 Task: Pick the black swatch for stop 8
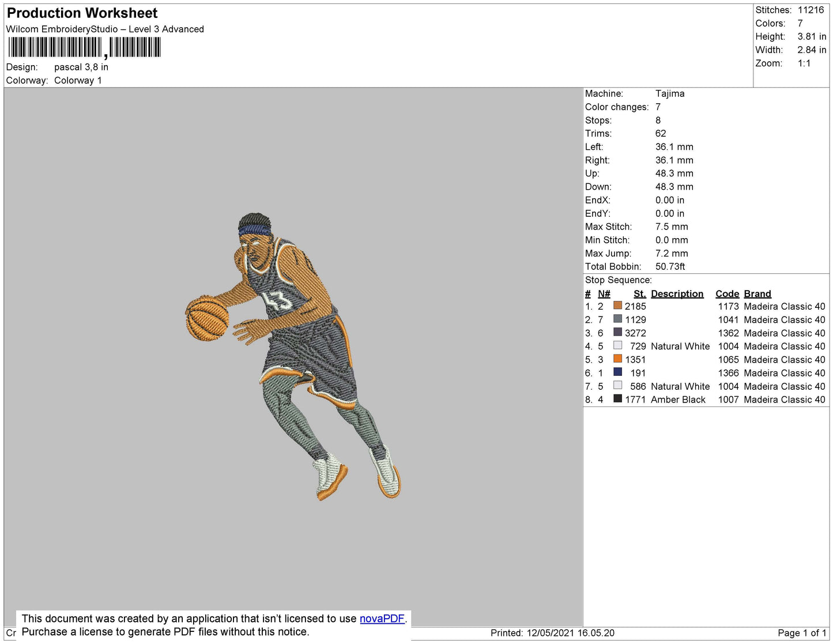(x=617, y=398)
